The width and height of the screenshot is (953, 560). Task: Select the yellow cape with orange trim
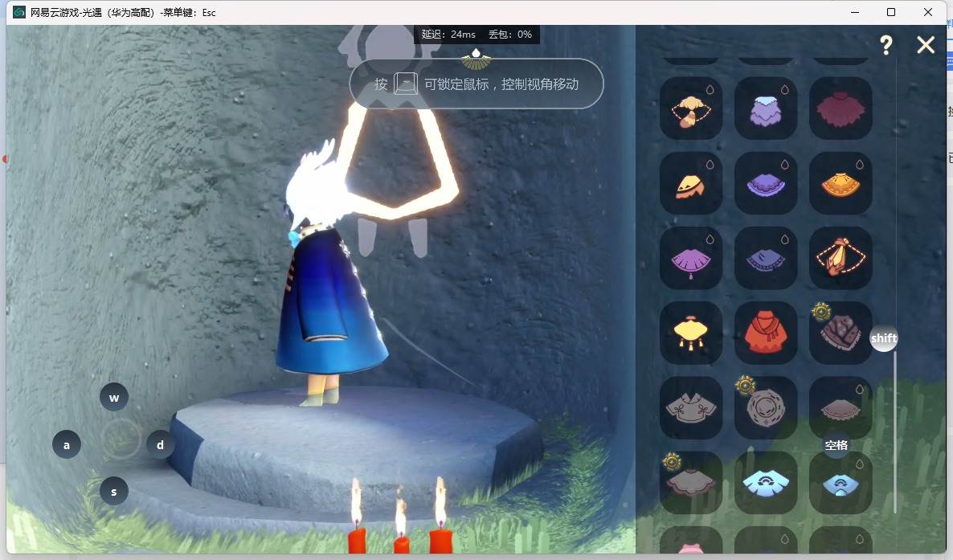pos(691,183)
